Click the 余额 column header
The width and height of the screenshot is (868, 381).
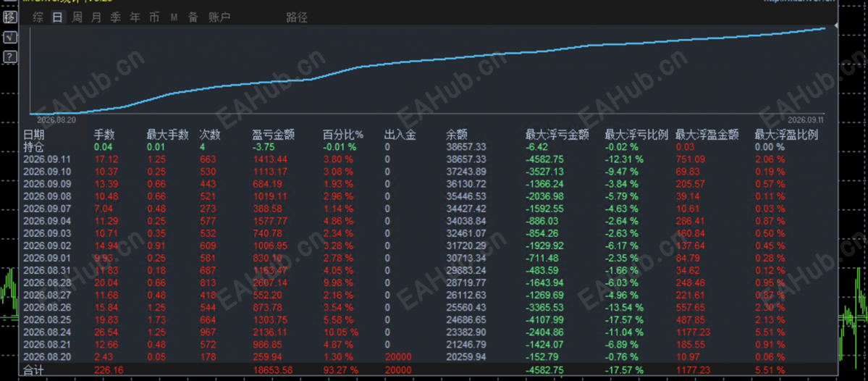457,135
